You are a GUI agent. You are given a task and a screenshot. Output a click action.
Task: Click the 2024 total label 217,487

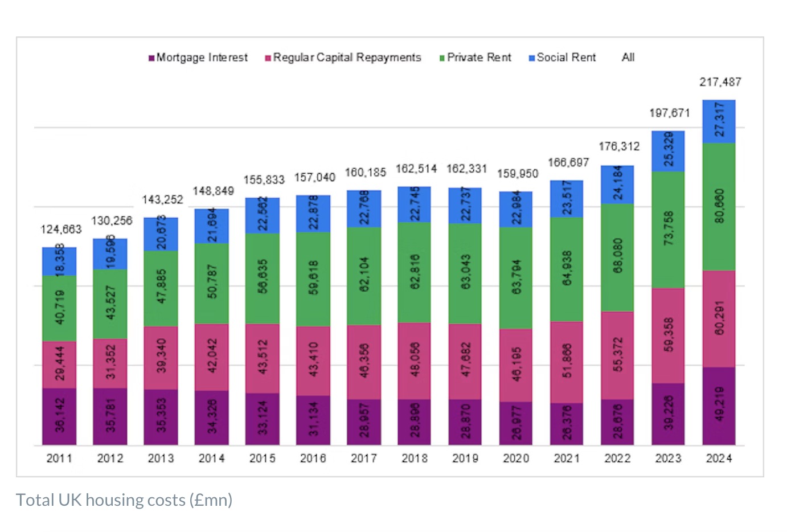pos(720,82)
